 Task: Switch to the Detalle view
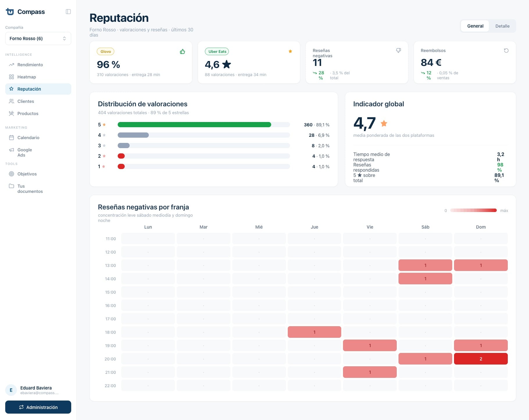tap(502, 26)
